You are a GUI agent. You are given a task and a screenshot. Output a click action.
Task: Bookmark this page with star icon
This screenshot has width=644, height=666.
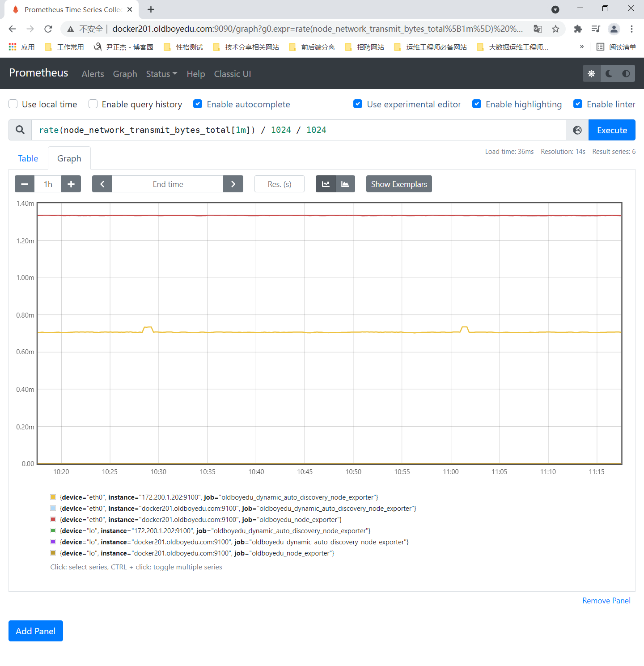tap(555, 29)
